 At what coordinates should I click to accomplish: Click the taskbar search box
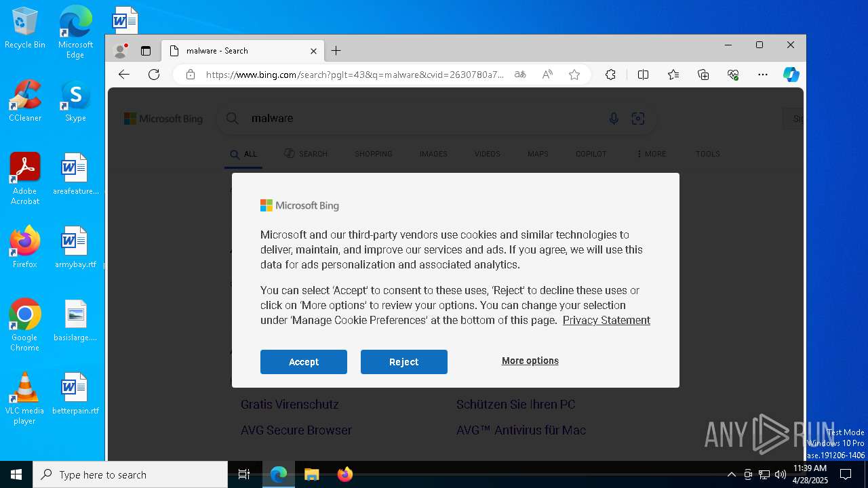tap(130, 474)
